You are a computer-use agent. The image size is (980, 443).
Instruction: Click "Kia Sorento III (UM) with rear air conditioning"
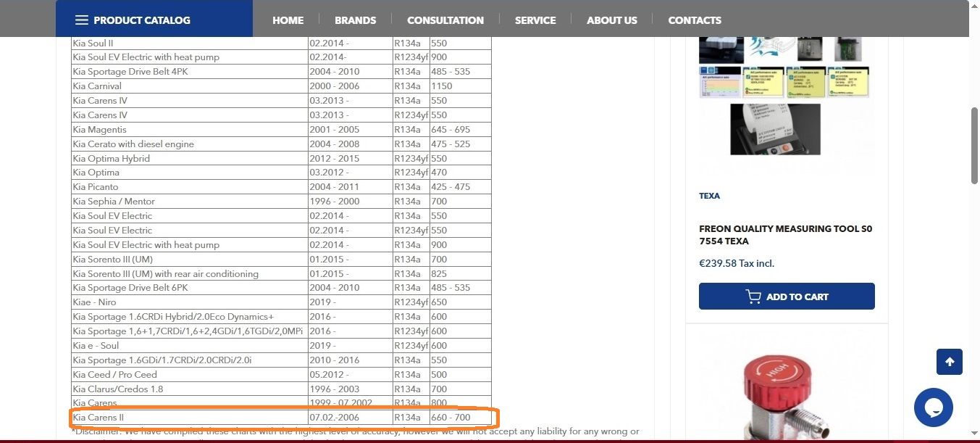pyautogui.click(x=190, y=273)
